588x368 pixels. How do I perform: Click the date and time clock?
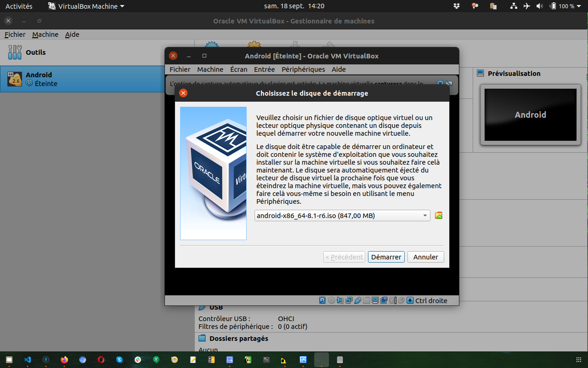point(294,6)
